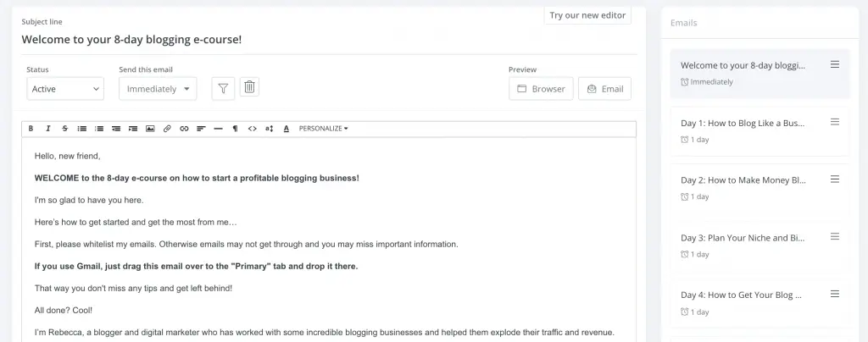The width and height of the screenshot is (868, 342).
Task: Click the attach file paperclip icon
Action: (167, 129)
